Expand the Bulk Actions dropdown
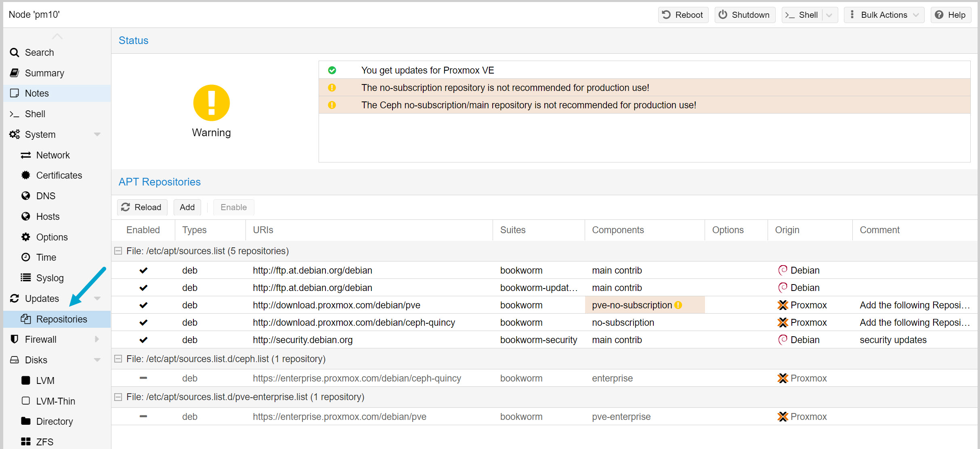This screenshot has width=980, height=449. tap(884, 15)
